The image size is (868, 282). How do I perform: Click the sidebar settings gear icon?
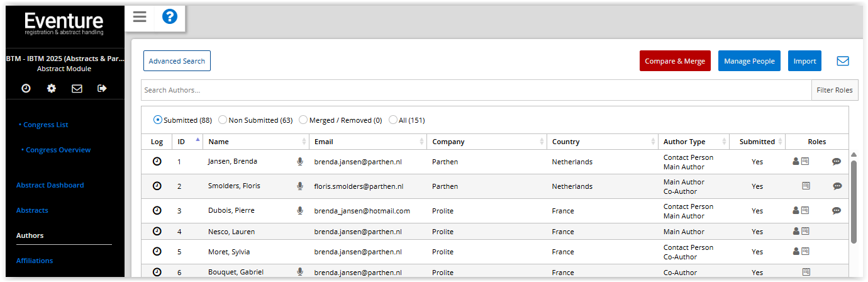52,89
